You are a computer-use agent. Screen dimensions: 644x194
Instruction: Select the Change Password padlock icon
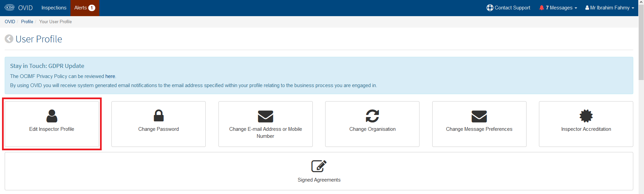click(158, 116)
